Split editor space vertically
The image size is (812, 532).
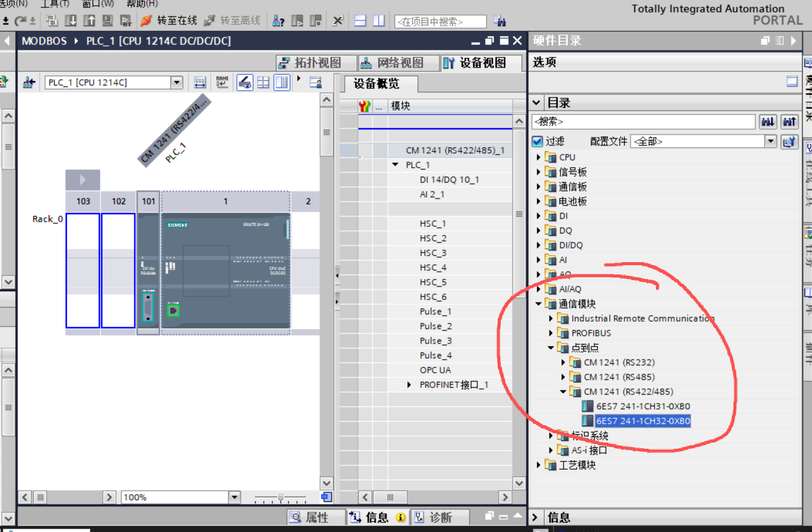point(379,21)
